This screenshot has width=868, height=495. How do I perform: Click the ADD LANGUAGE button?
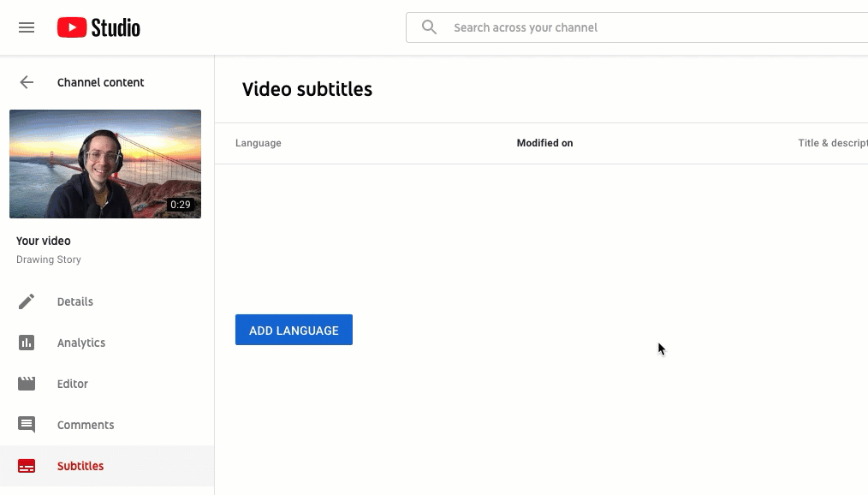click(294, 330)
